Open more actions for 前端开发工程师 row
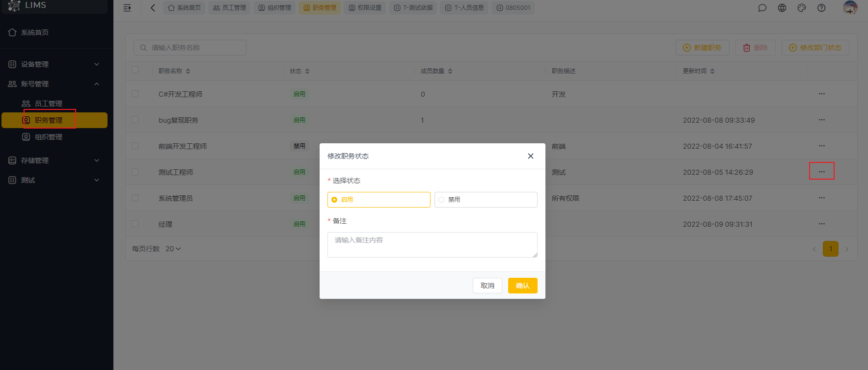The image size is (868, 370). point(822,146)
